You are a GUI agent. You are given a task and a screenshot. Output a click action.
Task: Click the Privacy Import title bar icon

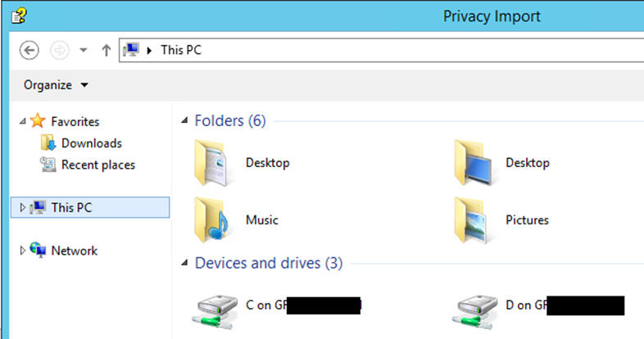click(16, 16)
